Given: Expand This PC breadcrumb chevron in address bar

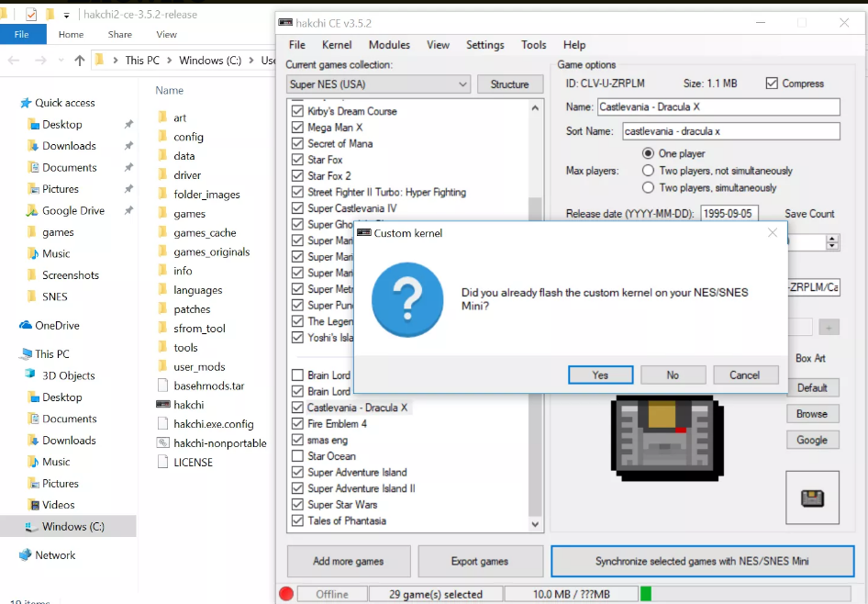Looking at the screenshot, I should click(x=169, y=61).
